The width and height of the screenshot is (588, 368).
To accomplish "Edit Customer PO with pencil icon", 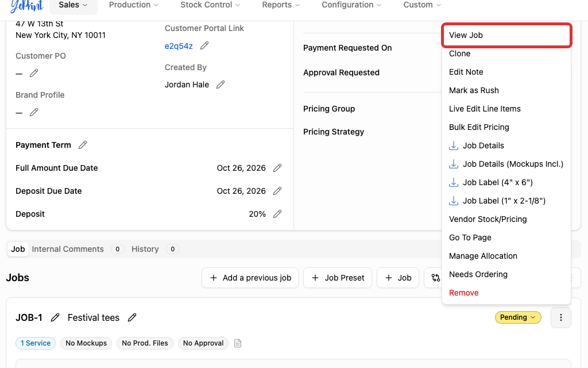I will [x=34, y=73].
